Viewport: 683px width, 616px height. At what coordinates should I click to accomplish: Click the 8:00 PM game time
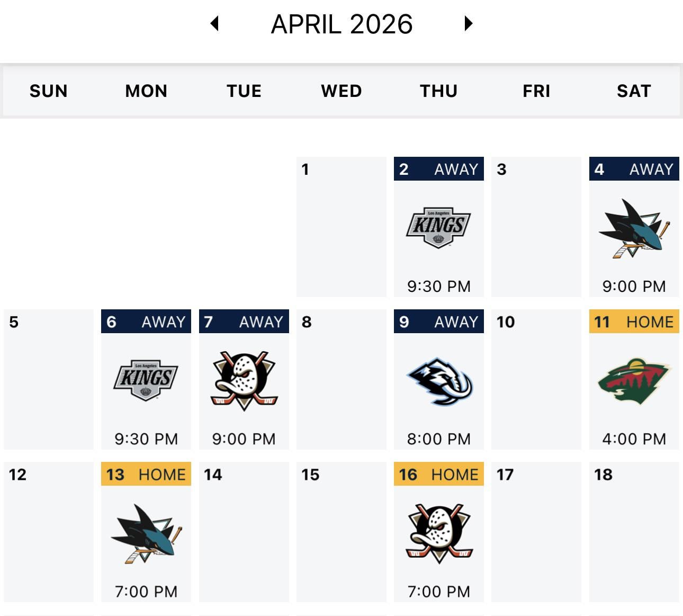point(439,439)
